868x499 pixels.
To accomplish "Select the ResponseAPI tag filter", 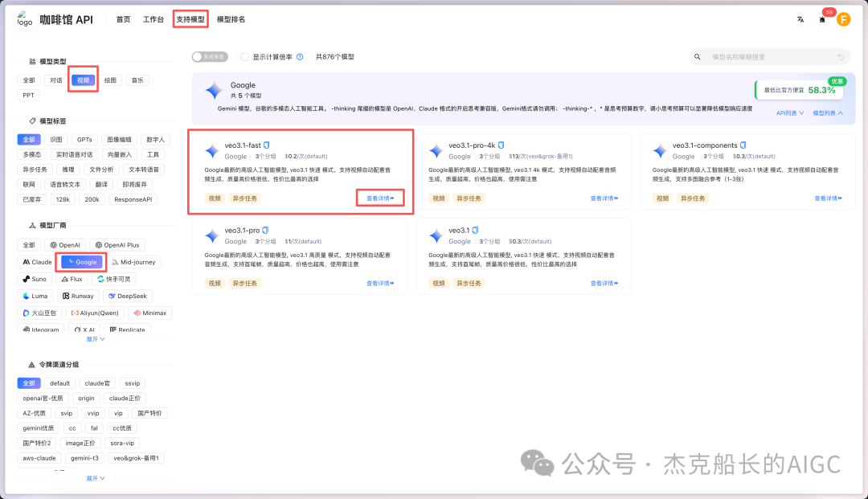I will (133, 200).
